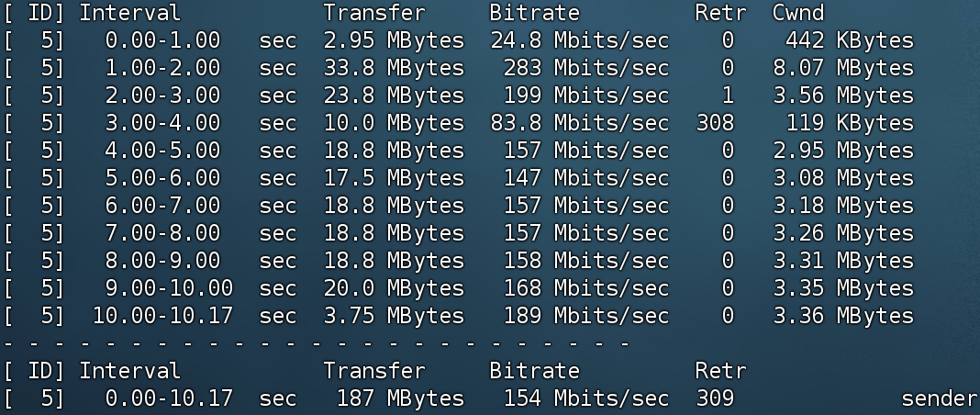This screenshot has height=415, width=980.
Task: Select the 33.8 MBytes transfer value
Action: click(394, 68)
